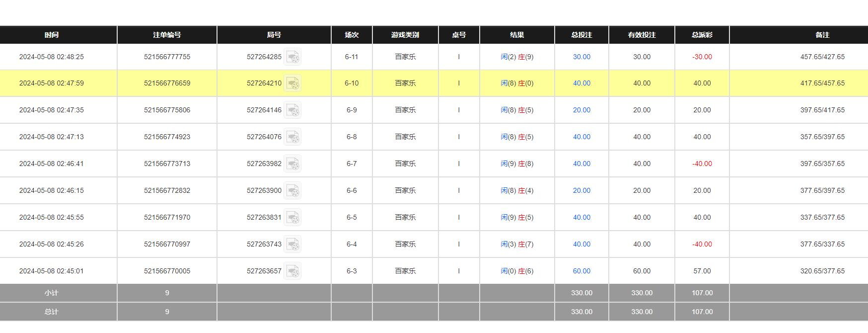Open blue bet amount 30.00 link

tap(581, 57)
